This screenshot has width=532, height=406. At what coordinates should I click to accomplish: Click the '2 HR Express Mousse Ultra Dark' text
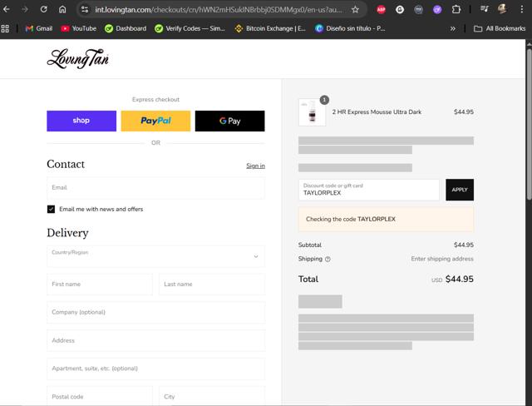(x=377, y=112)
